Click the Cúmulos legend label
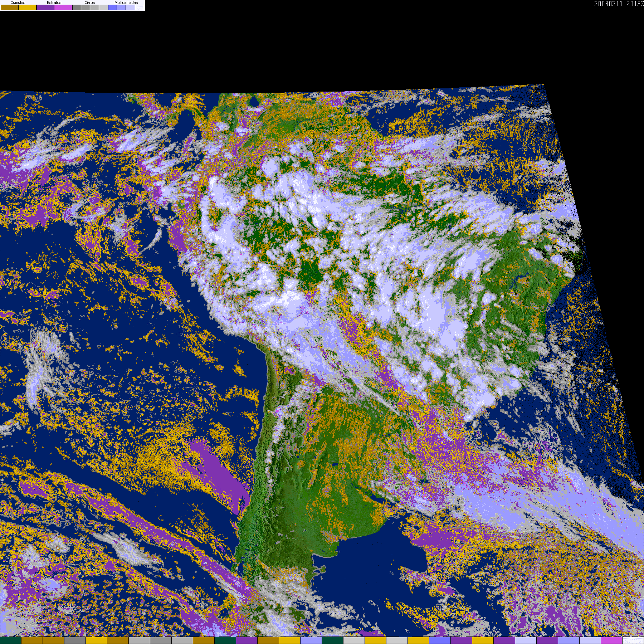 tap(18, 3)
